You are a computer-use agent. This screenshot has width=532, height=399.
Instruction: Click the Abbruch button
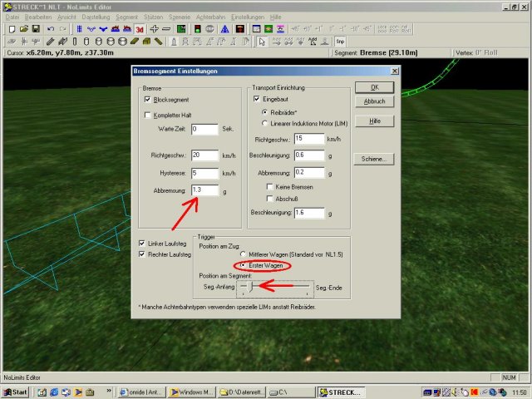(375, 101)
